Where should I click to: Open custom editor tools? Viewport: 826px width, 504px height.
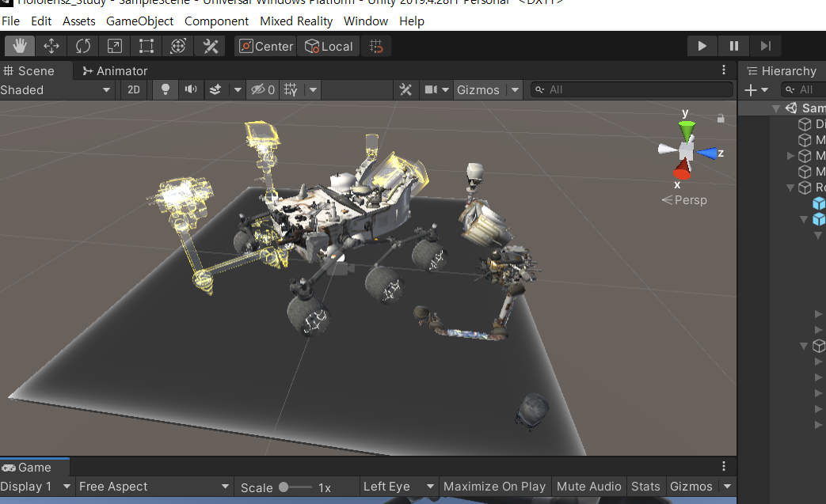(210, 47)
